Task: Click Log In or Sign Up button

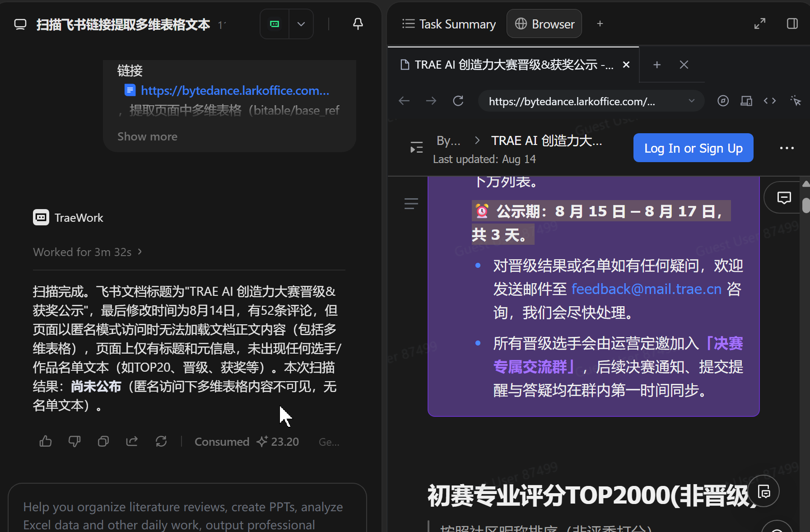Action: (x=693, y=148)
